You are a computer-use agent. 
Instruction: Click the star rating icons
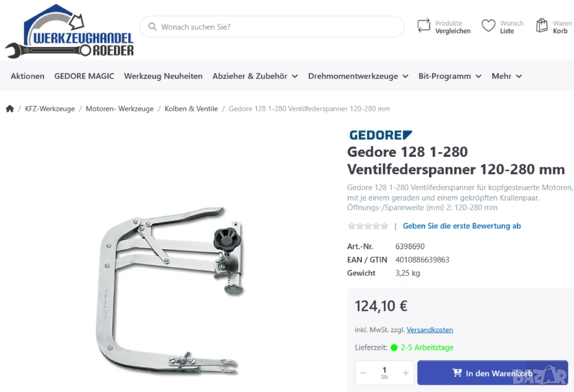[x=368, y=226]
